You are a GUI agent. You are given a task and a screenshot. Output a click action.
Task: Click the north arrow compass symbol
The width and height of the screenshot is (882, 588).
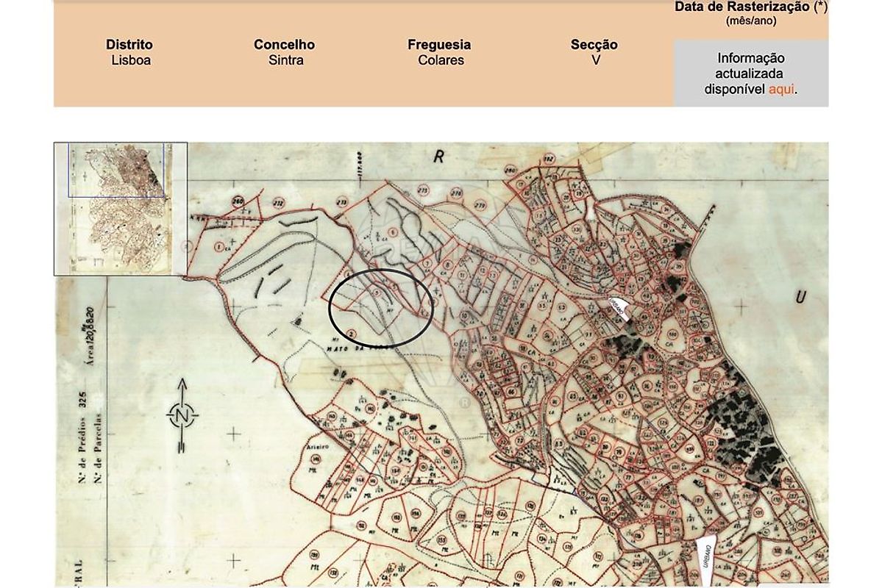click(x=182, y=415)
